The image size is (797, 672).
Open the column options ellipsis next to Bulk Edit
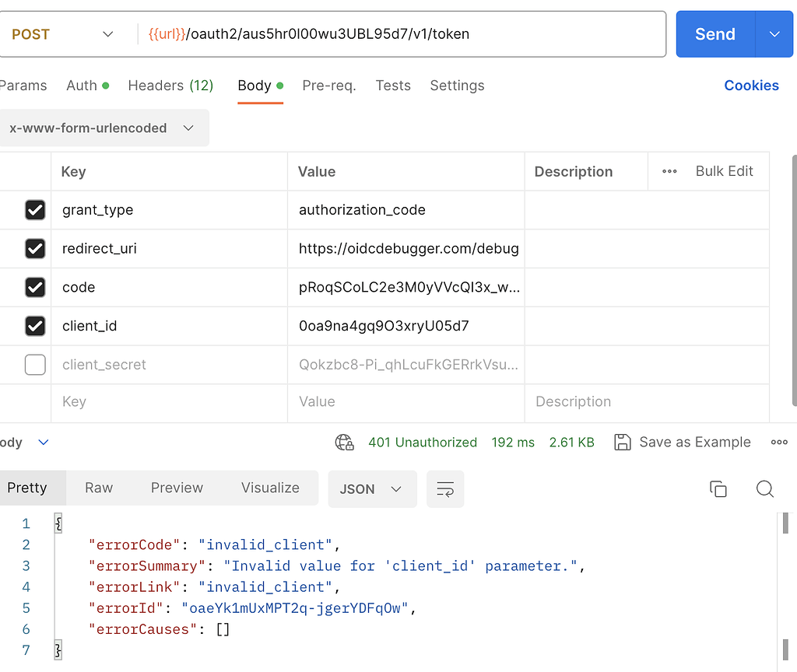[x=669, y=171]
